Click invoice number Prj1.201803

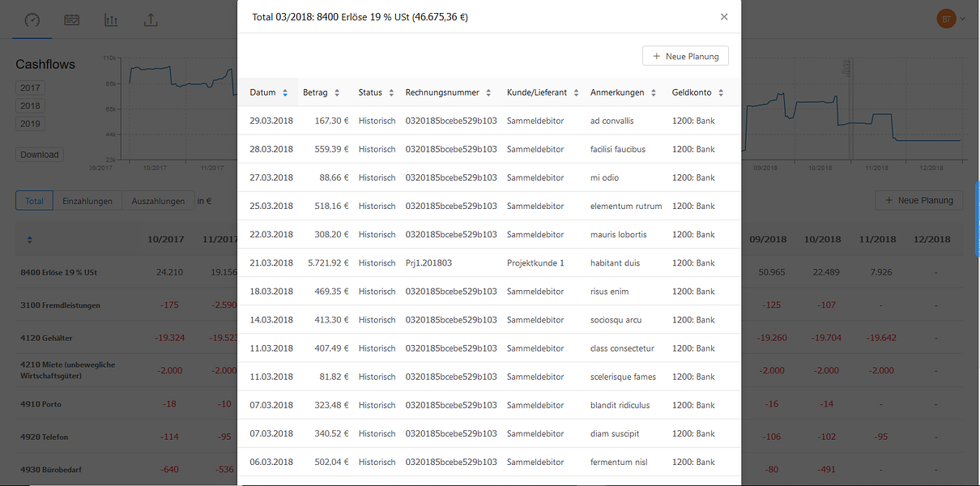click(x=429, y=262)
